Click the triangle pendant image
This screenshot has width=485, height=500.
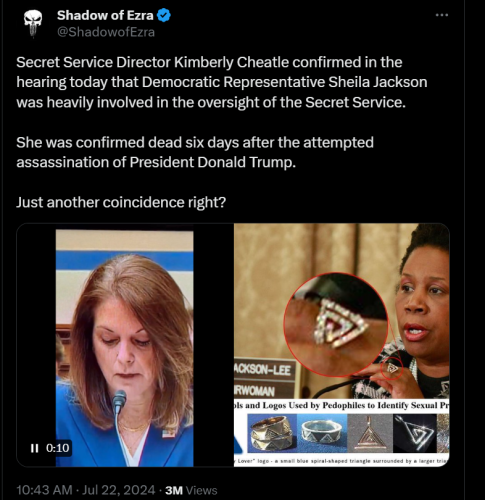pos(370,433)
